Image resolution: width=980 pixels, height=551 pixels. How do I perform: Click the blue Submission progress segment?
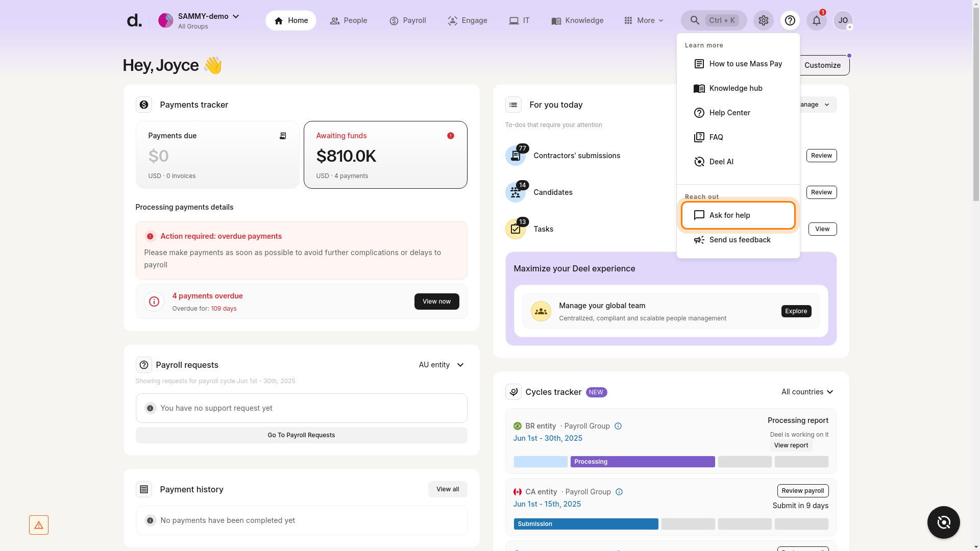[586, 524]
